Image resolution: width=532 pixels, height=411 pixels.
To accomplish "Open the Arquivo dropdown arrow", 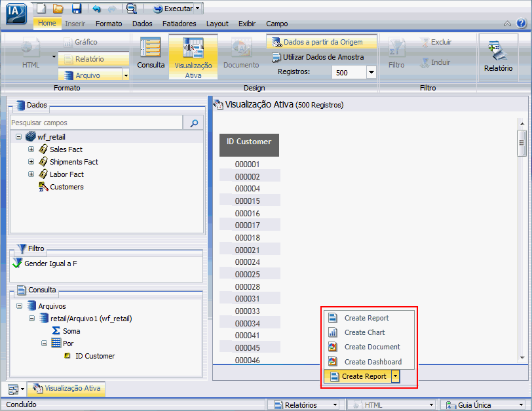I will click(x=126, y=75).
